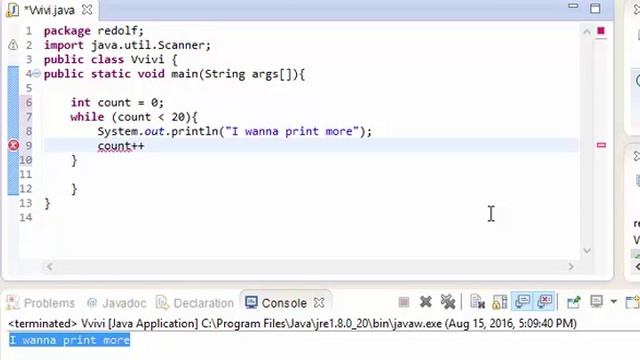Close the Console view tab

coord(319,303)
